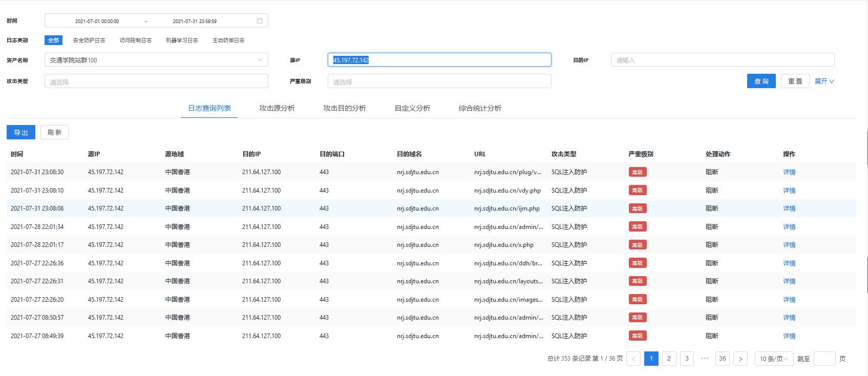Open 详情 for the 23:08:08 log row
Image resolution: width=868 pixels, height=376 pixels.
pyautogui.click(x=789, y=208)
